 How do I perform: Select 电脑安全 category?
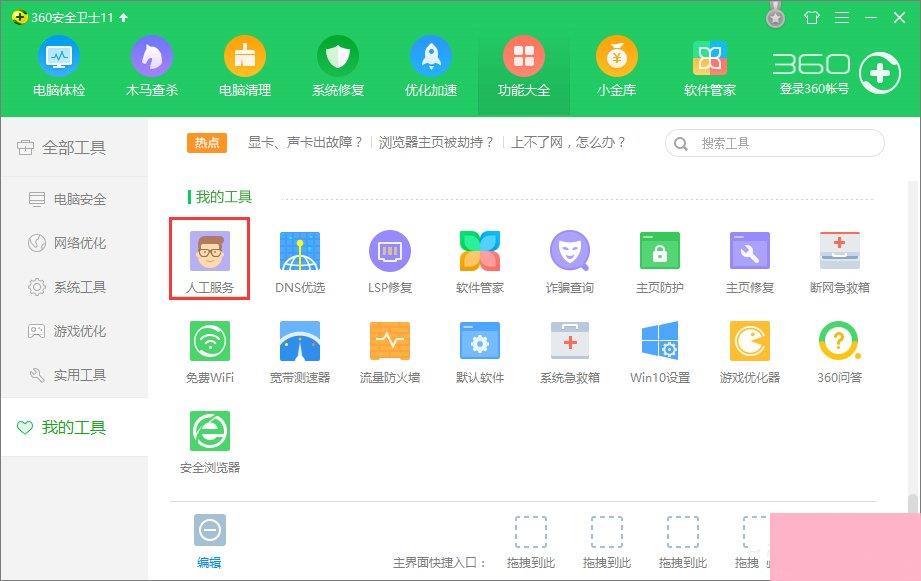point(67,199)
